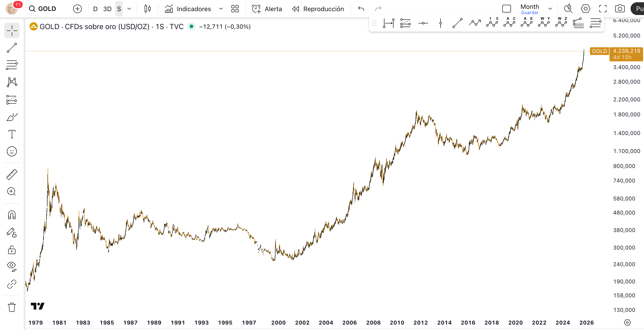Image resolution: width=644 pixels, height=330 pixels.
Task: Click the trash remove drawings icon
Action: click(12, 307)
